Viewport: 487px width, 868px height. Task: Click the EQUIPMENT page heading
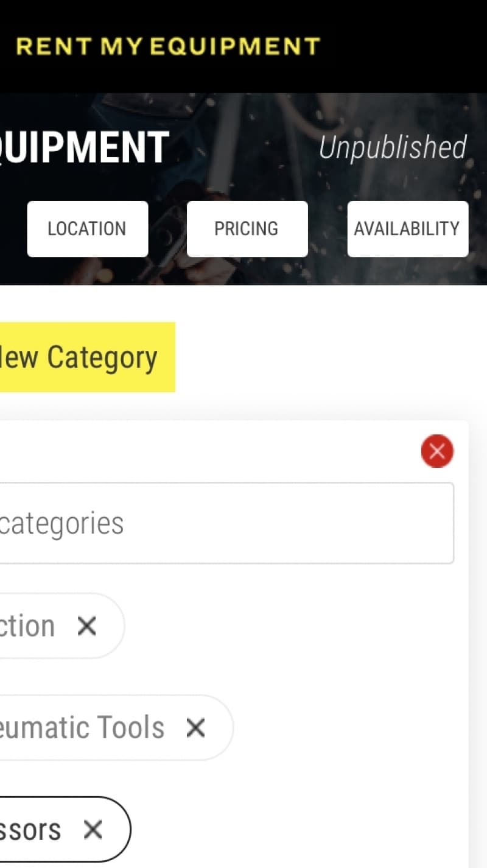point(84,147)
